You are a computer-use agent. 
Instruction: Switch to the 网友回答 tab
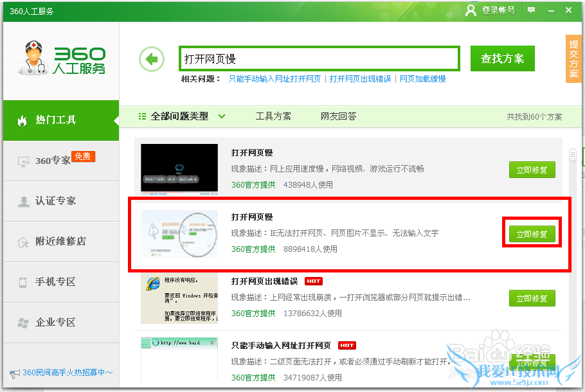click(x=338, y=116)
